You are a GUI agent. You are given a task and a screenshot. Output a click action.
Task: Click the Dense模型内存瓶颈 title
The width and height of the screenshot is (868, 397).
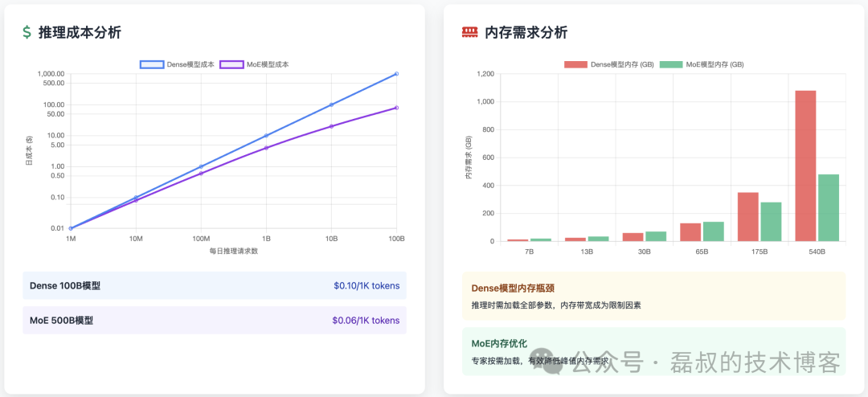click(513, 288)
